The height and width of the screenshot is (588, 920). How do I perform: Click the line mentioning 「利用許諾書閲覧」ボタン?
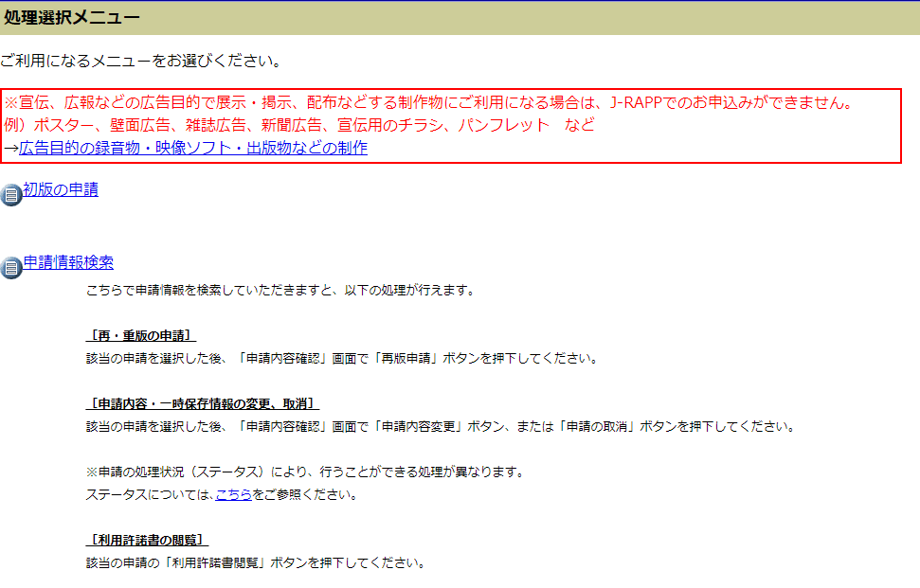(257, 562)
